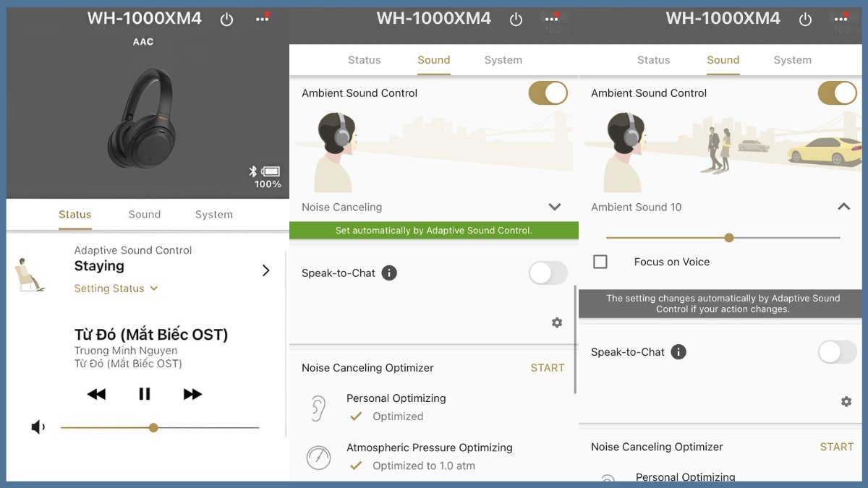The image size is (868, 488).
Task: Click the Ambient Sound level slider handle
Action: point(729,237)
